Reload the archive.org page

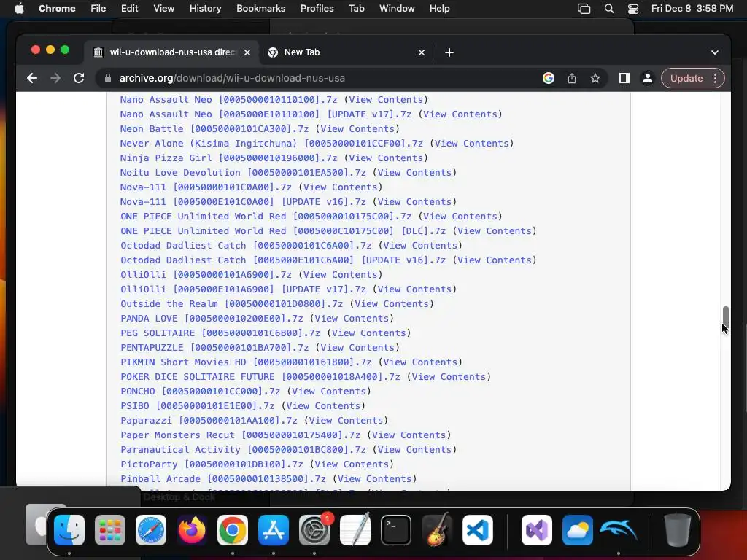[79, 78]
